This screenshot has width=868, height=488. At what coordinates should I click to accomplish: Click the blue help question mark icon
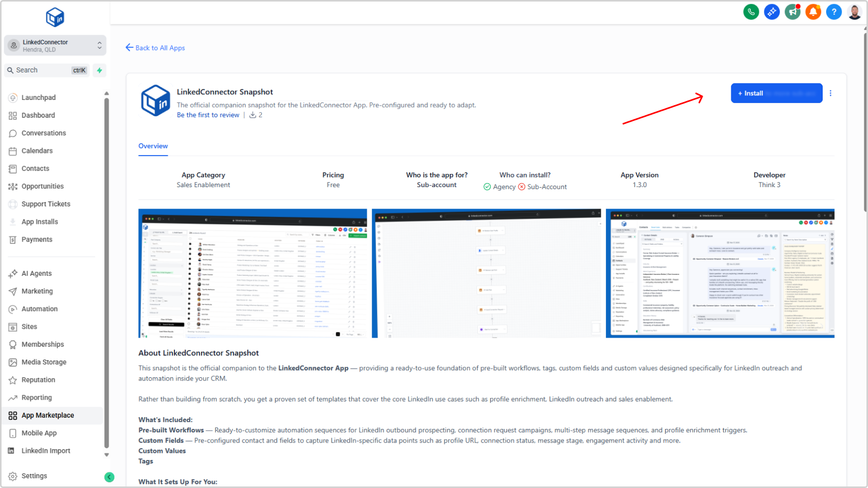point(834,12)
